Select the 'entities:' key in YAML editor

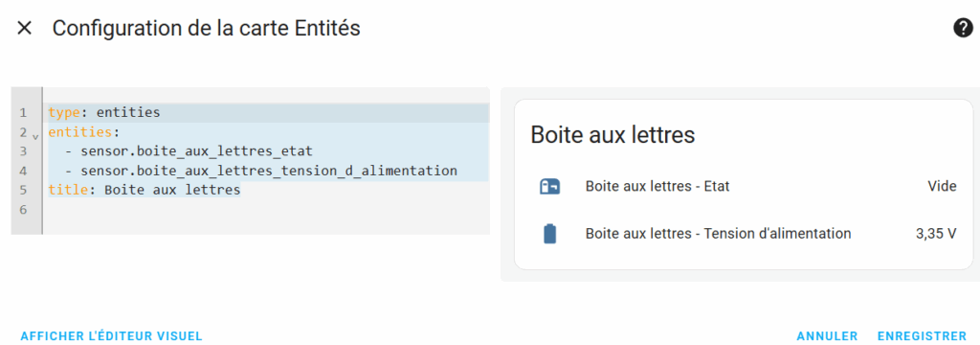(x=81, y=132)
